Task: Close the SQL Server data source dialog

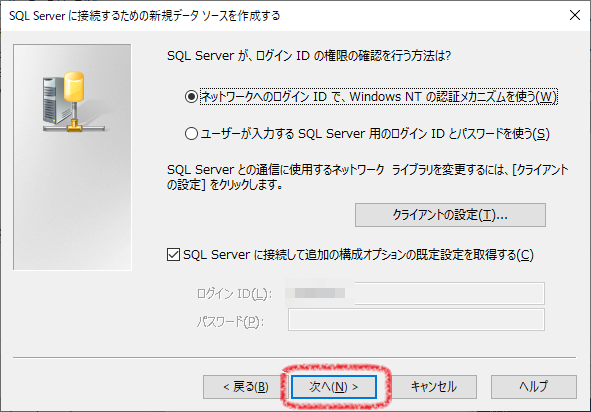Action: click(574, 15)
